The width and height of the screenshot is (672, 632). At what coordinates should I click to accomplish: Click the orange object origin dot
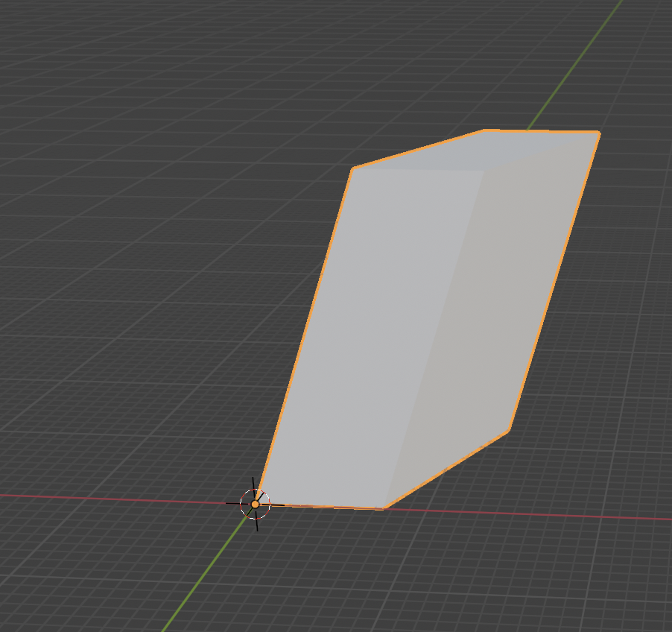[x=255, y=505]
